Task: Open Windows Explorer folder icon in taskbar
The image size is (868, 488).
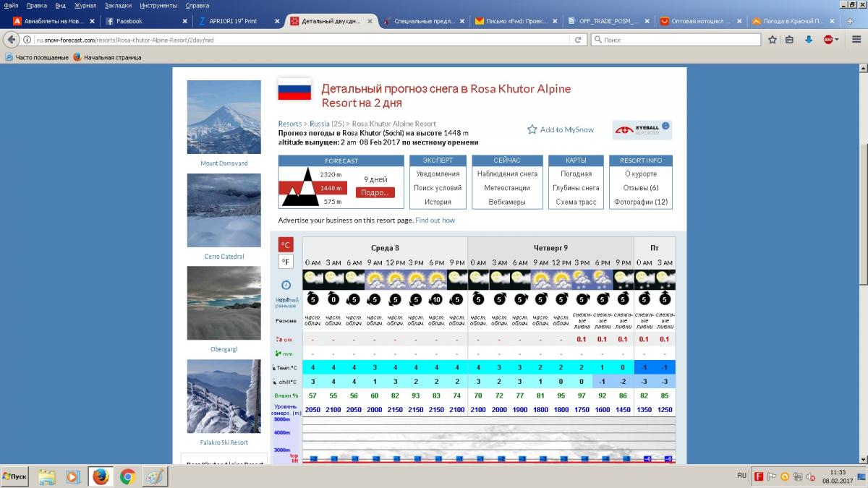Action: point(46,476)
